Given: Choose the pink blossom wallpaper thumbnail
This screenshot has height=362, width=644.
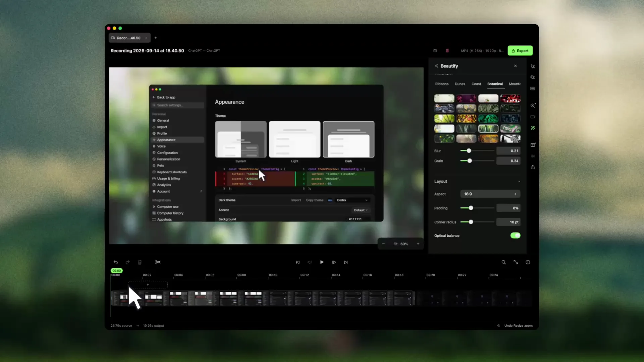Looking at the screenshot, I should (x=510, y=129).
